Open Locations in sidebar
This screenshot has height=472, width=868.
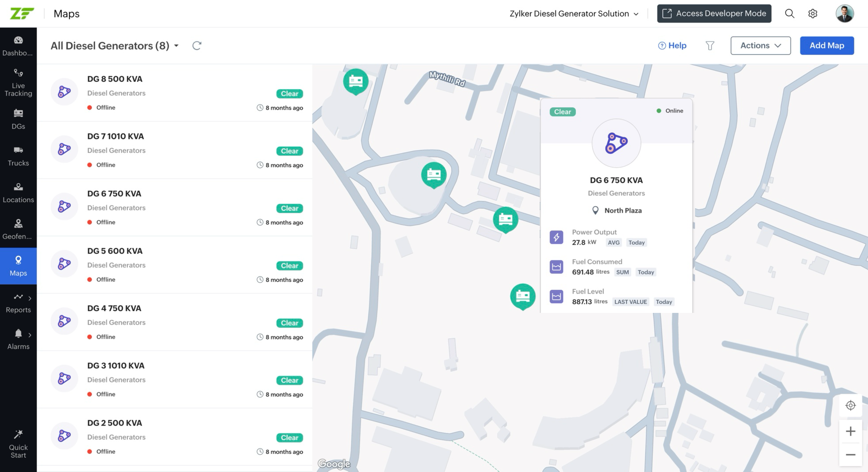18,192
